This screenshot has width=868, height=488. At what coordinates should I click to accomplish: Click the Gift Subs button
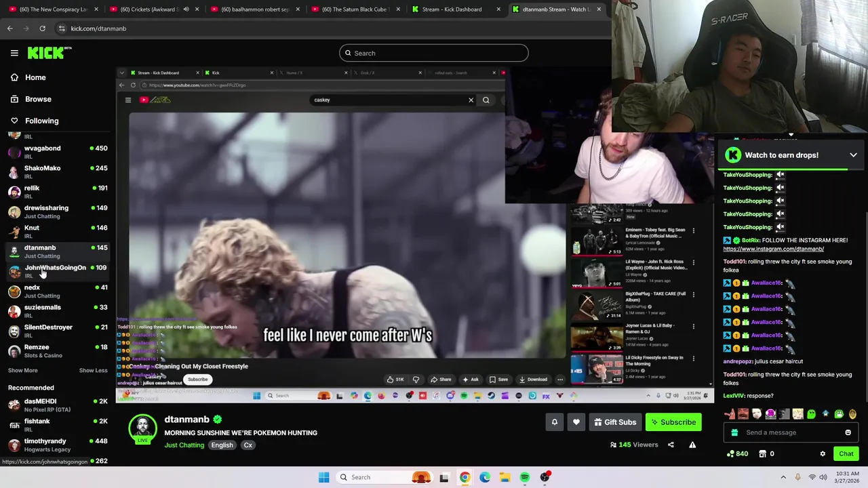tap(615, 422)
